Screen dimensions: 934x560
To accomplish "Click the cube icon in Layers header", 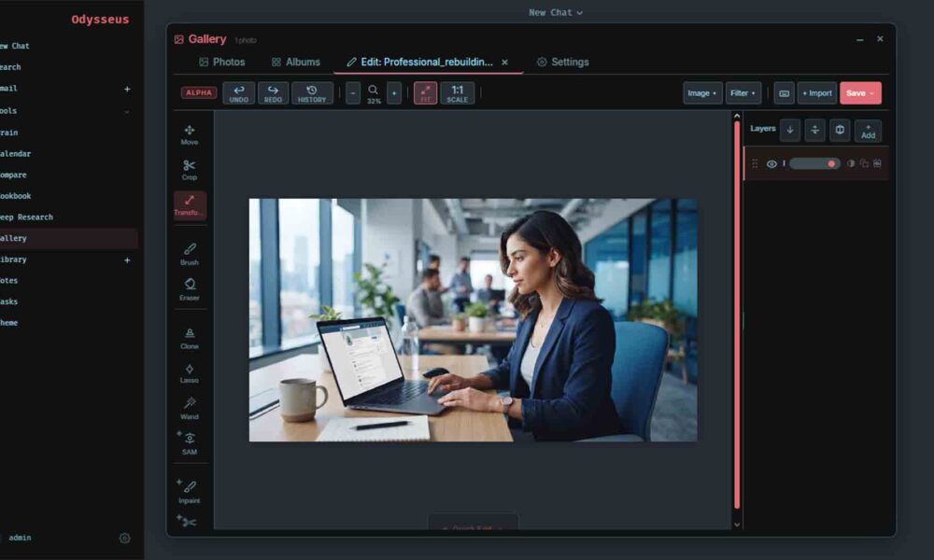I will (840, 130).
